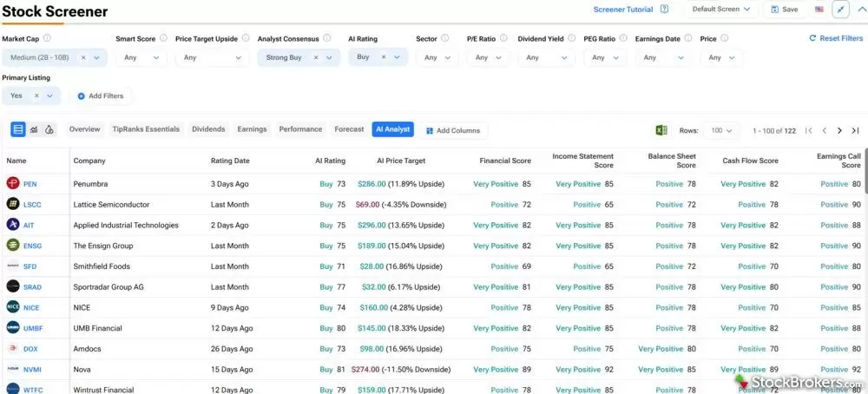The height and width of the screenshot is (394, 868).
Task: Remove the Strong Buy consensus filter
Action: (x=316, y=57)
